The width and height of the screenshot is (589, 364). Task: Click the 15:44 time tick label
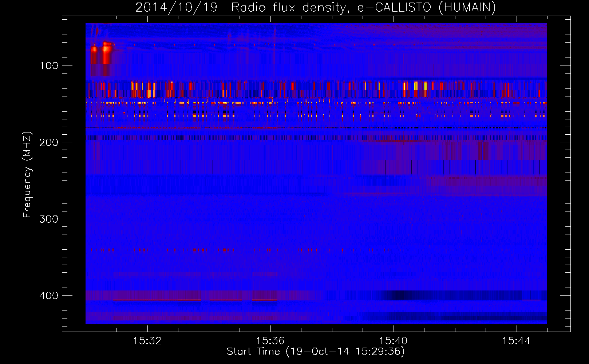click(516, 341)
